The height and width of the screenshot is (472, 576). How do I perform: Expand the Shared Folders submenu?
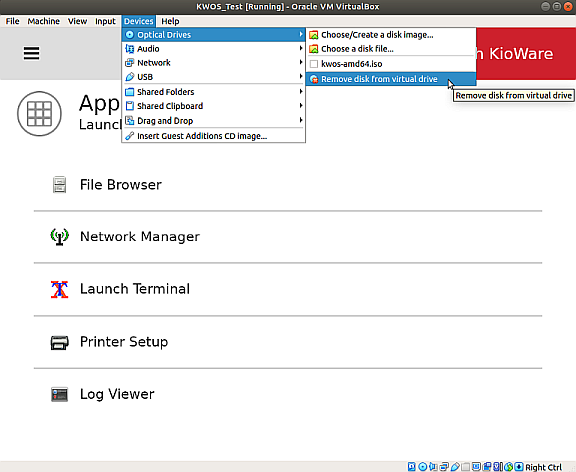tap(213, 92)
